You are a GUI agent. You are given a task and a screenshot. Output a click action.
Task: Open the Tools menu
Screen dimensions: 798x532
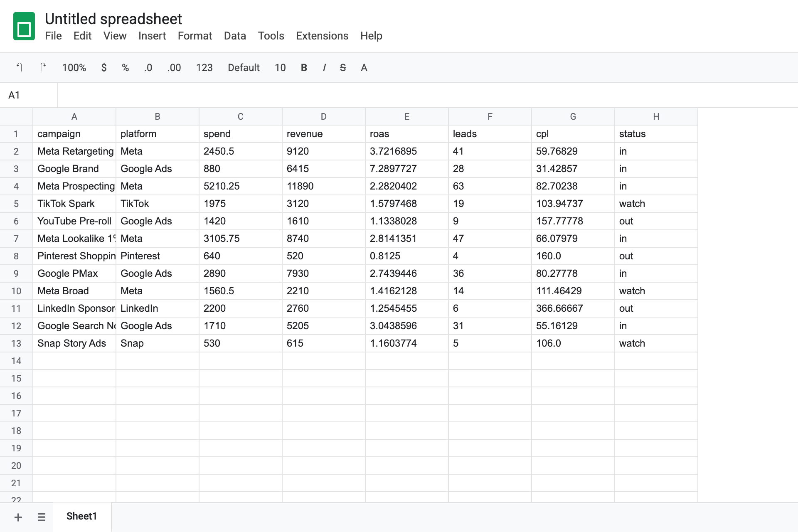coord(271,36)
